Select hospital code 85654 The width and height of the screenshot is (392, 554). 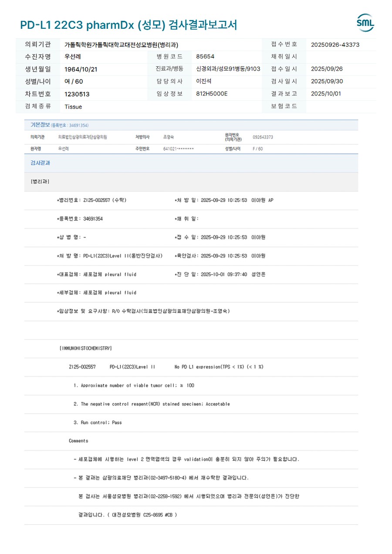[205, 57]
